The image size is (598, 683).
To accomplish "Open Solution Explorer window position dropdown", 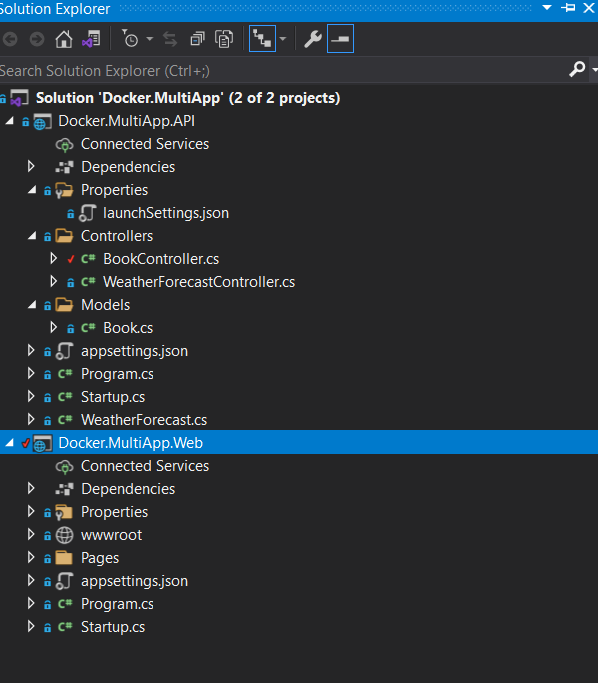I will point(547,7).
